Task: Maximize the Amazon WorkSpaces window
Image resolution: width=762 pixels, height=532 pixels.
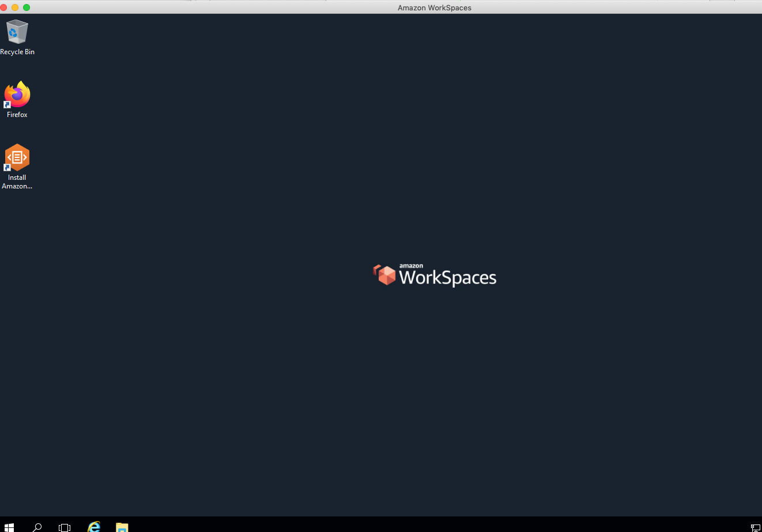Action: coord(27,7)
